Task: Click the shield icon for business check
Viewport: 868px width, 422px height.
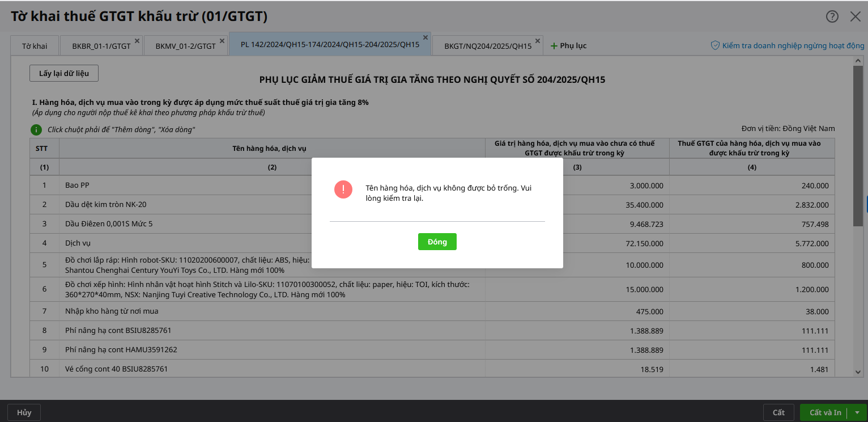Action: [x=715, y=45]
